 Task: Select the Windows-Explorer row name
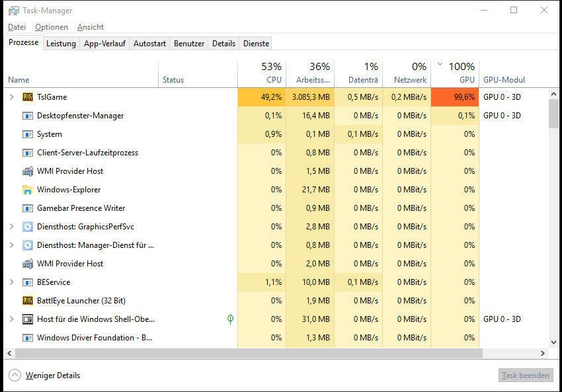[69, 190]
